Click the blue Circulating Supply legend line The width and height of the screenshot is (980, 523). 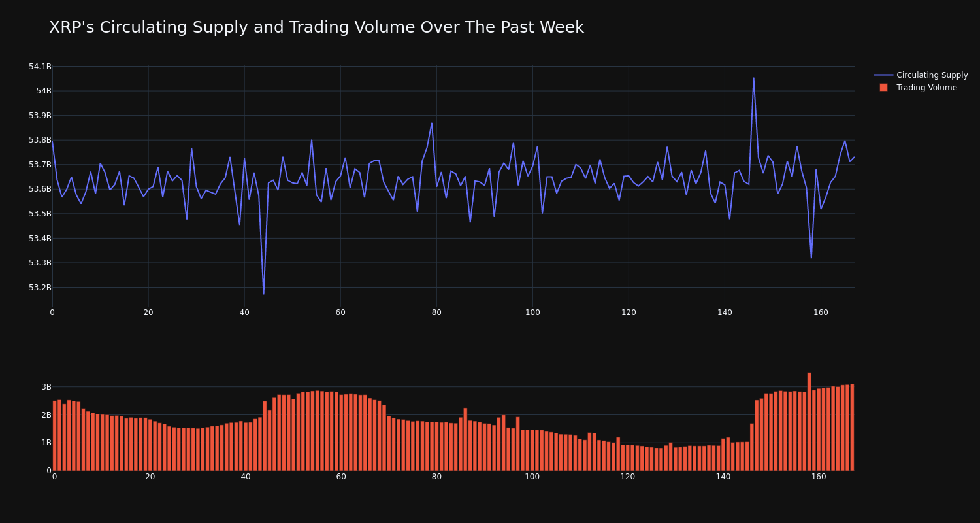coord(883,75)
